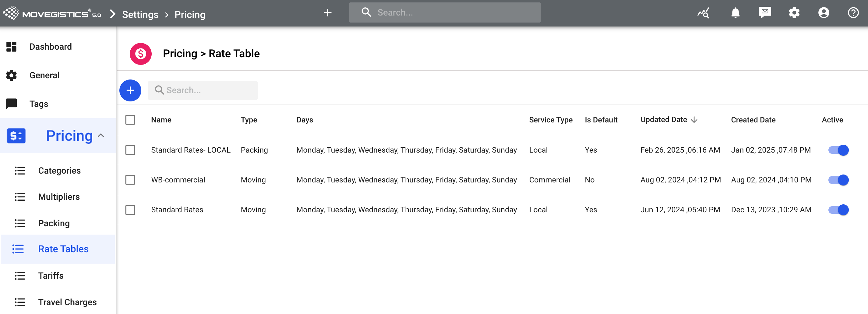Check the Standard Rates- LOCAL row checkbox
The image size is (868, 314).
[130, 150]
